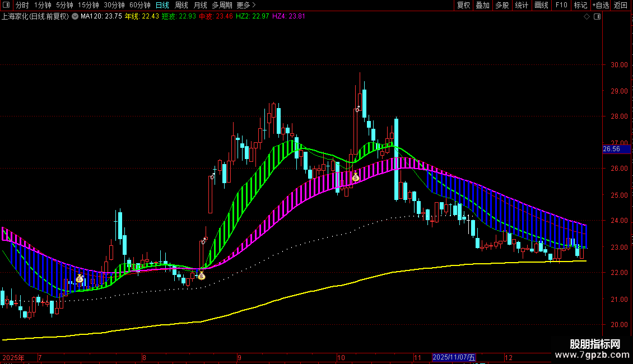Open the 多周期 multi-period view
This screenshot has height=364, width=633.
[222, 5]
